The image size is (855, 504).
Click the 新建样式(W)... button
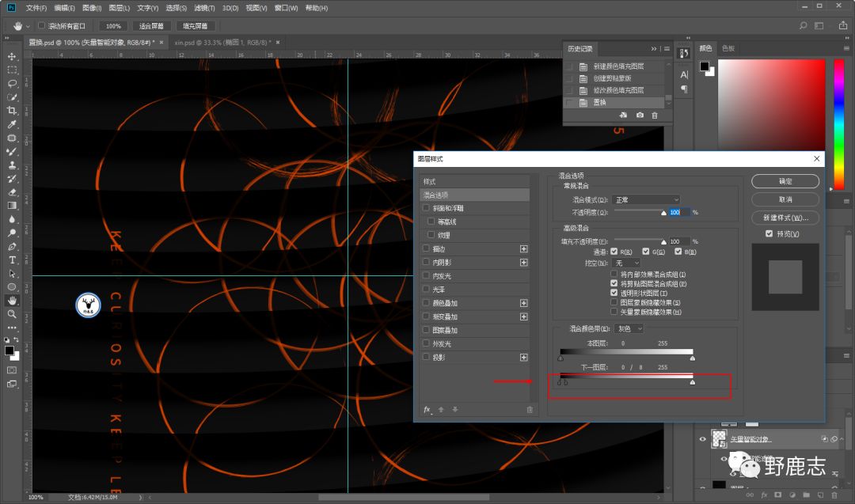coord(785,218)
